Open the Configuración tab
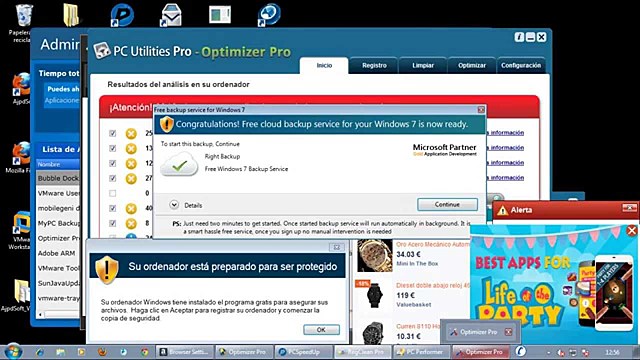Screen dimensions: 640x360 click(521, 65)
